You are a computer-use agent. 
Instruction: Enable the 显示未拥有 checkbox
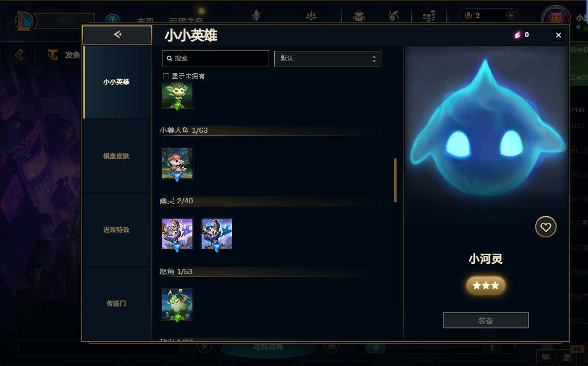[166, 76]
